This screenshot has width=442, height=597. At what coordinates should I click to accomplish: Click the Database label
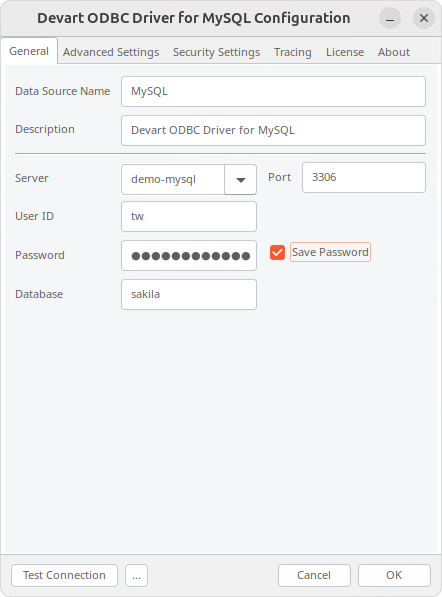coord(39,294)
